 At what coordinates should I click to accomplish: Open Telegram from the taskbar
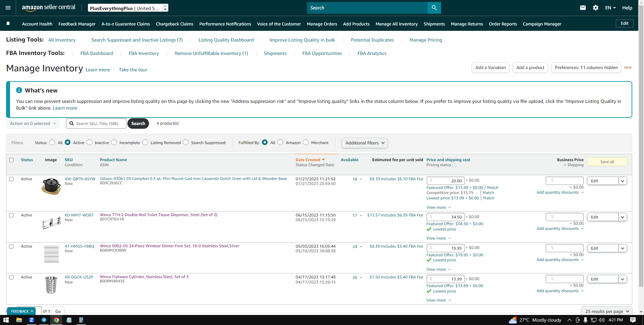44,320
